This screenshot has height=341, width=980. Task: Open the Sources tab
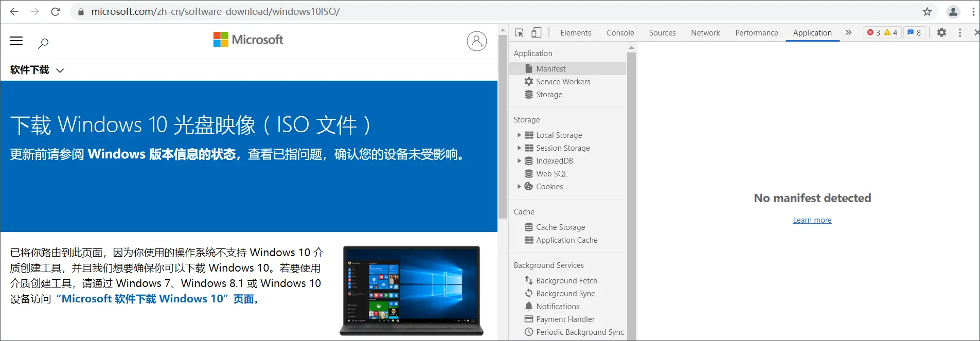click(x=662, y=32)
